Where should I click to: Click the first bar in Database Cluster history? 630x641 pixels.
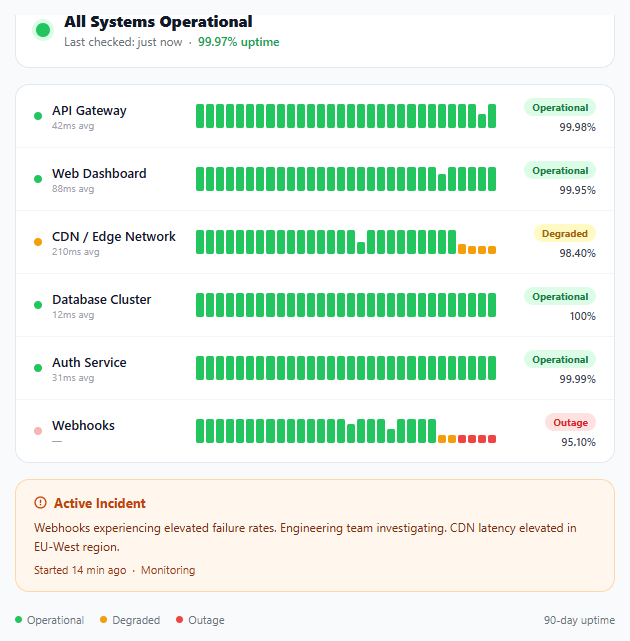click(200, 305)
